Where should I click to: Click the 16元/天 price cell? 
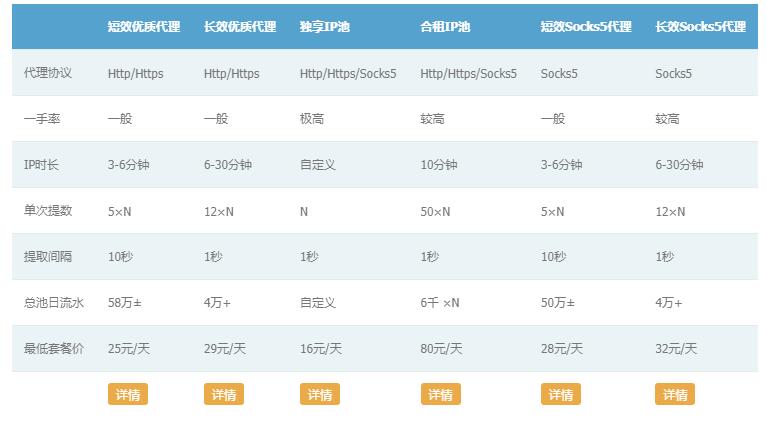(321, 349)
